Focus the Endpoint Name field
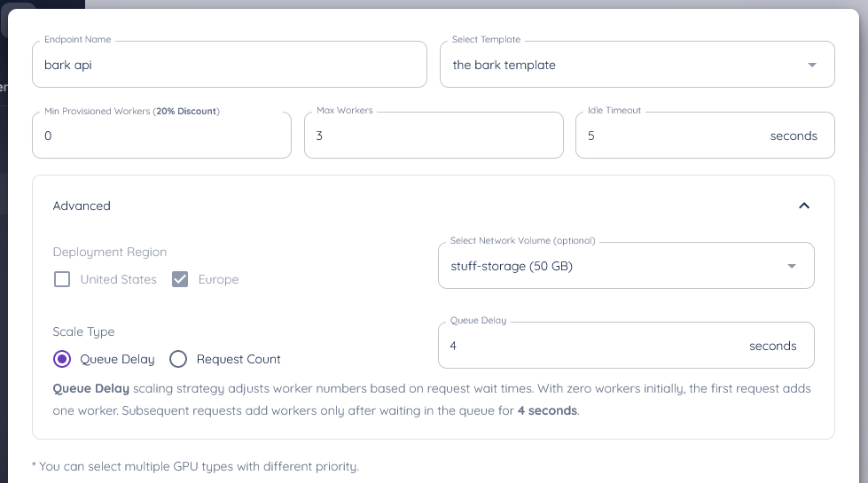This screenshot has height=483, width=868. tap(229, 65)
